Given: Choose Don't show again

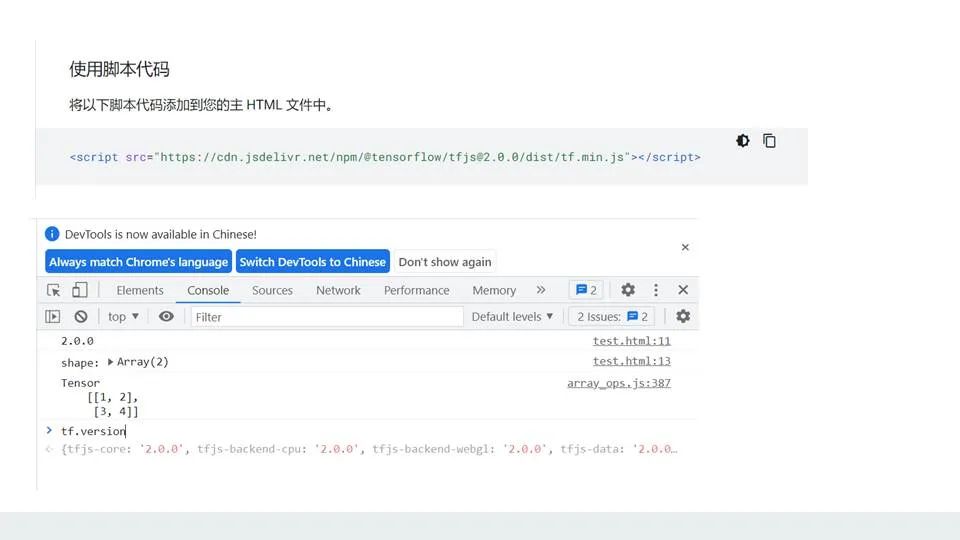Looking at the screenshot, I should [x=445, y=262].
